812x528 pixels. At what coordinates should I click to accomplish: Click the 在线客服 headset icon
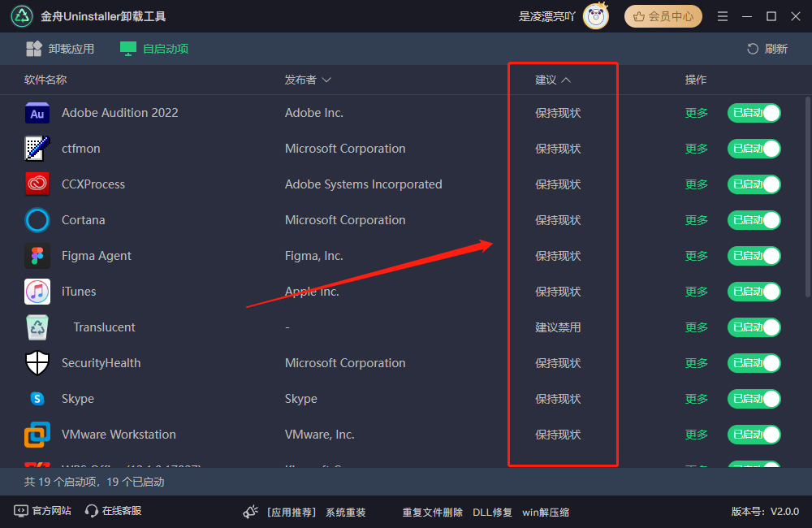92,511
